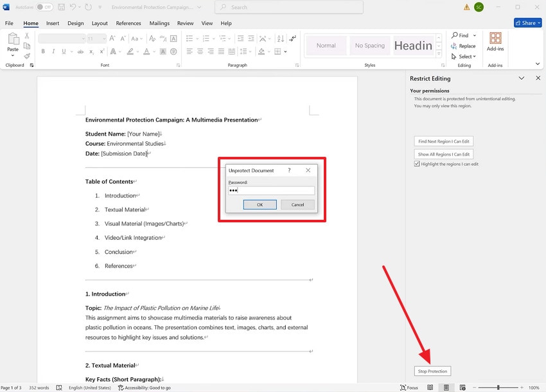The width and height of the screenshot is (546, 392).
Task: Open the Font Color picker
Action: tap(146, 51)
